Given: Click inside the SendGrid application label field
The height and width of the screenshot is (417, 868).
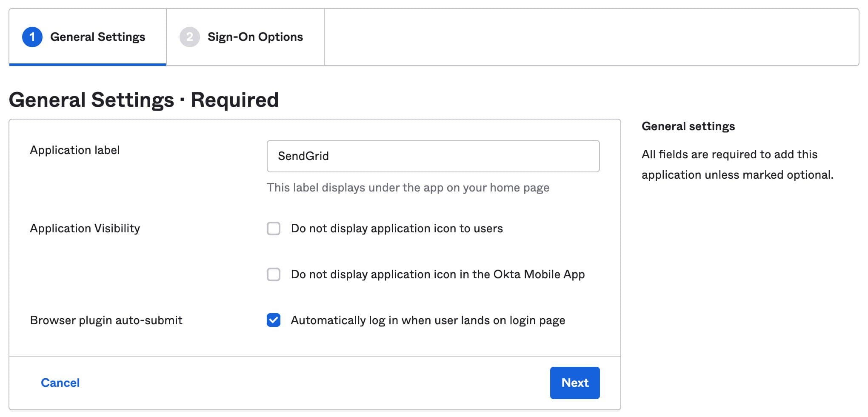Looking at the screenshot, I should (433, 156).
